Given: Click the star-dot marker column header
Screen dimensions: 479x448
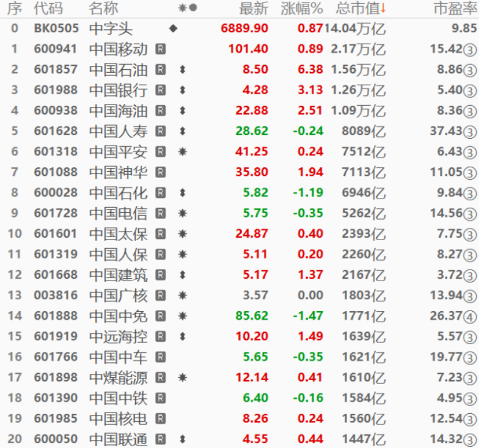Looking at the screenshot, I should [x=188, y=7].
